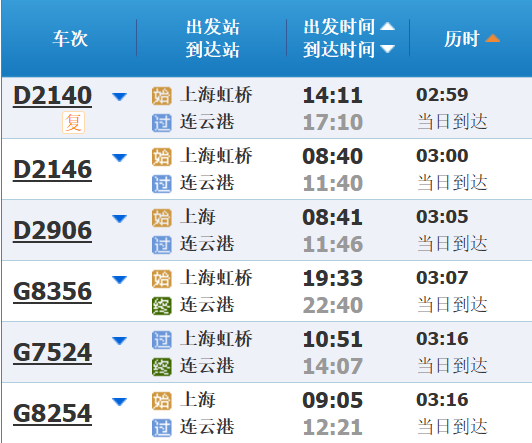Sort by departure time ascending arrow

[387, 26]
